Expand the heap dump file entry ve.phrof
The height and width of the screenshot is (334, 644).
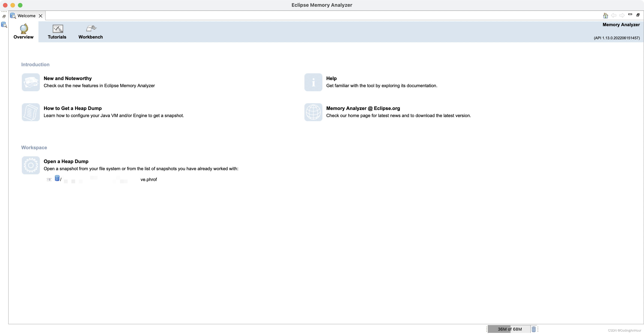(48, 179)
